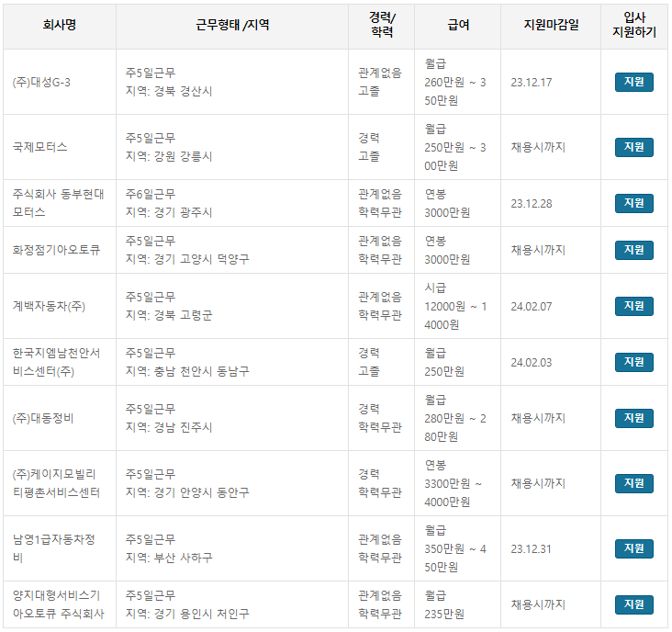Click (주)케이지모빌리티평촌서비스센터 name
672x632 pixels.
point(56,483)
